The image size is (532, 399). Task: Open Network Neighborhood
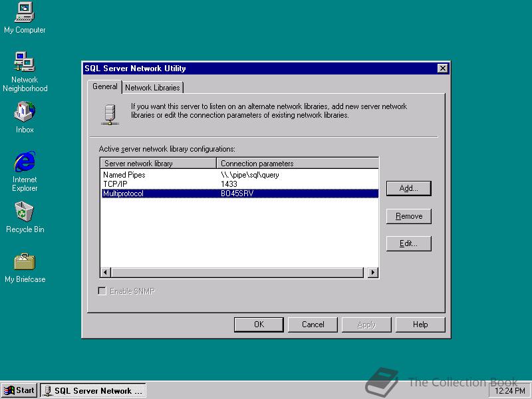point(24,63)
